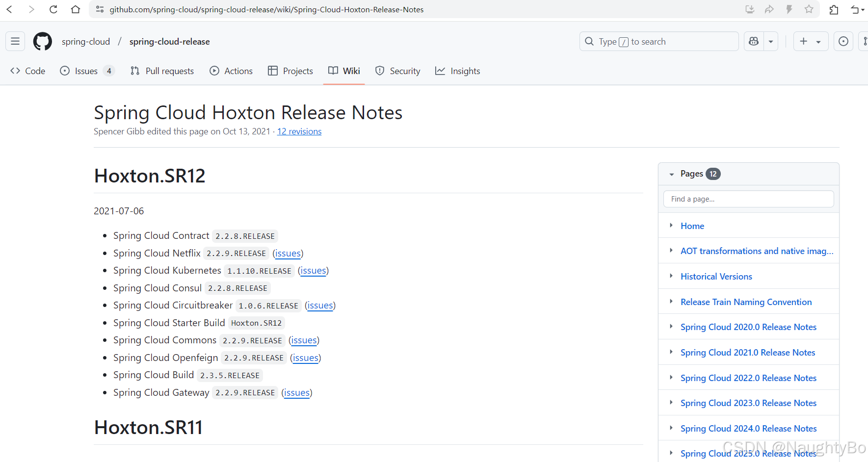Go forward using the browser forward arrow
This screenshot has height=462, width=868.
pos(31,9)
